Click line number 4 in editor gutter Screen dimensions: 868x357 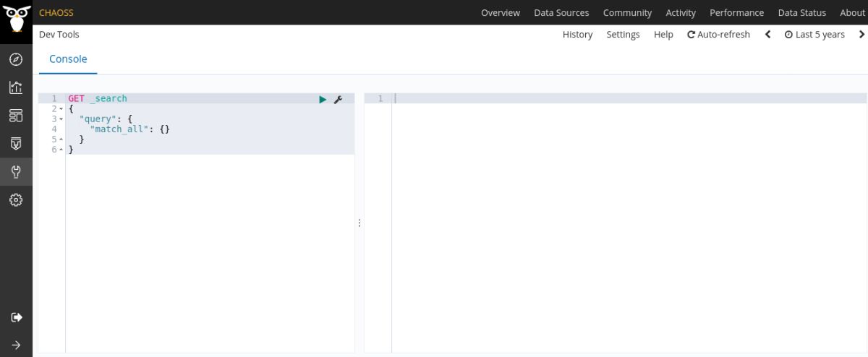[x=54, y=129]
